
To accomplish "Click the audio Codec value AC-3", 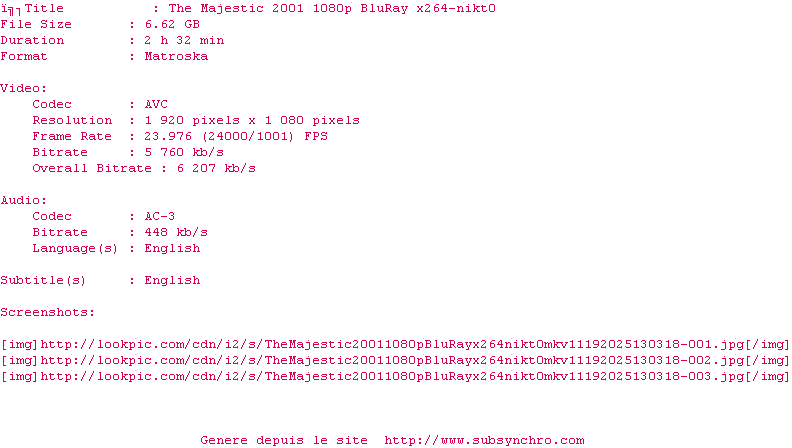I will tap(160, 217).
